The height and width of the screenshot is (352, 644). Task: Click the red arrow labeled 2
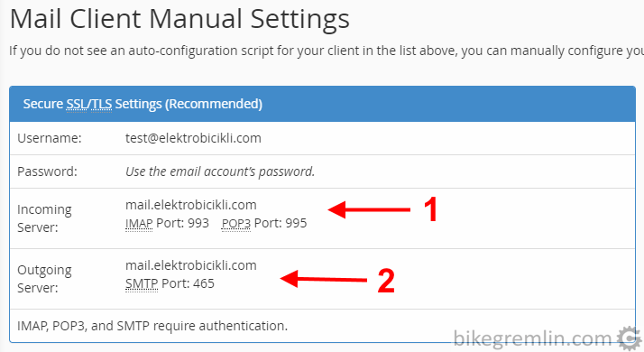coord(324,279)
